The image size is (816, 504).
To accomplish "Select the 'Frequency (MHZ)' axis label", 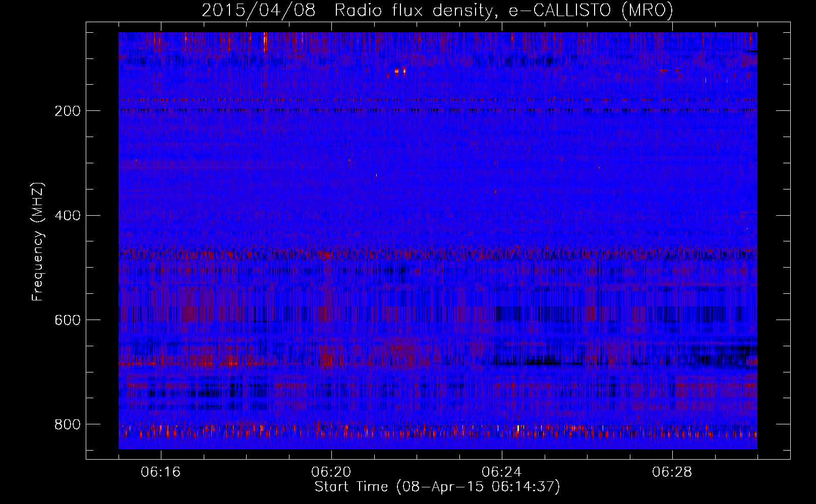I will (38, 241).
